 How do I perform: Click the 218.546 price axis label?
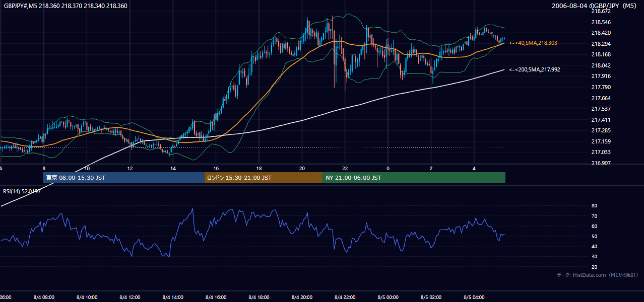click(x=600, y=22)
